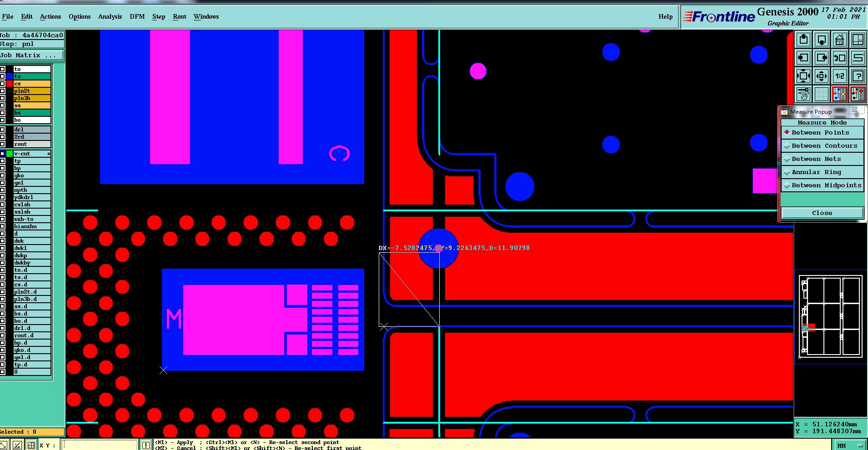
Task: Open the wrench and palette settings icon
Action: (x=803, y=94)
